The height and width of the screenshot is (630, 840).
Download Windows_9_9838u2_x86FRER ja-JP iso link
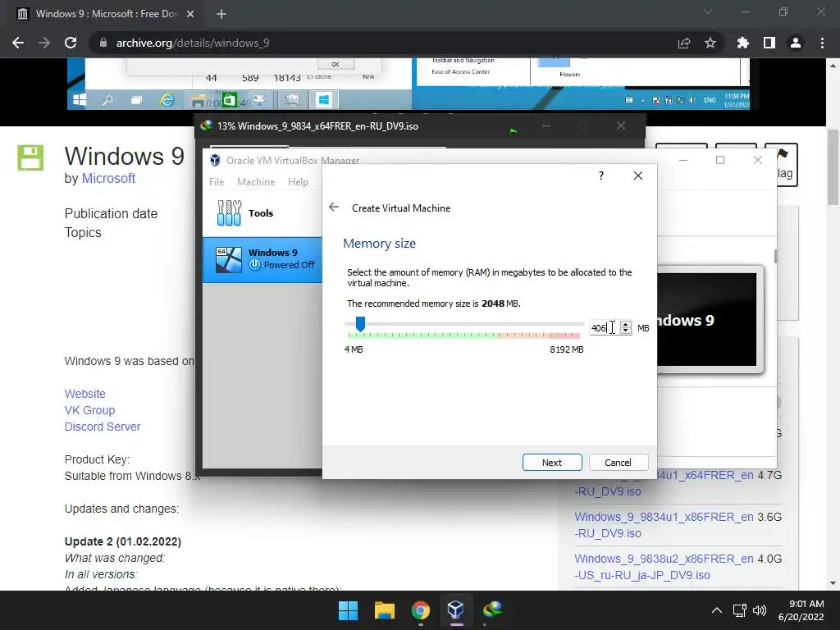[x=664, y=567]
